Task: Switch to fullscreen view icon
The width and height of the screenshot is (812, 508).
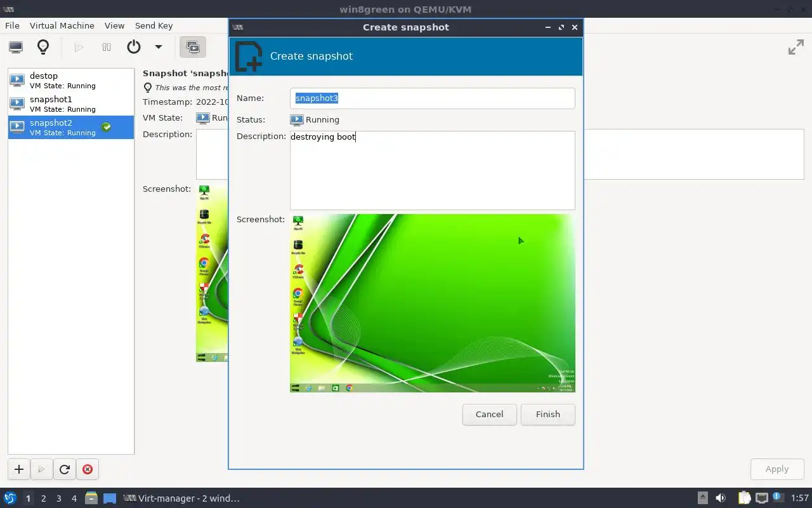Action: pos(796,47)
